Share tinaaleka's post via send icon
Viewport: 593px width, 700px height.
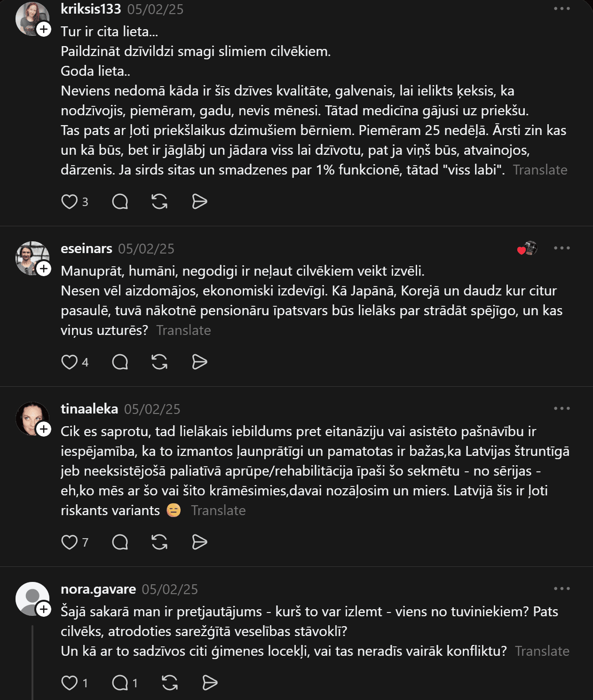tap(199, 542)
